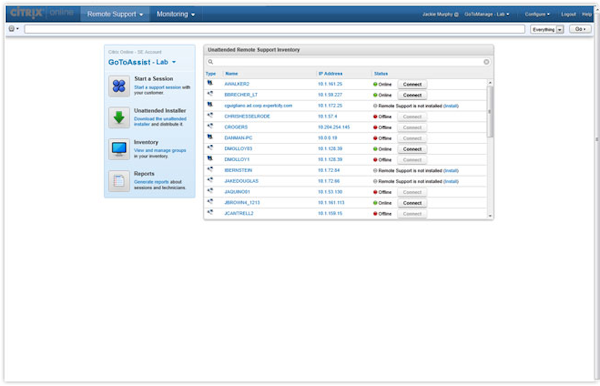Click the type icon for JBROWN4_1213
The height and width of the screenshot is (386, 600).
click(x=210, y=202)
